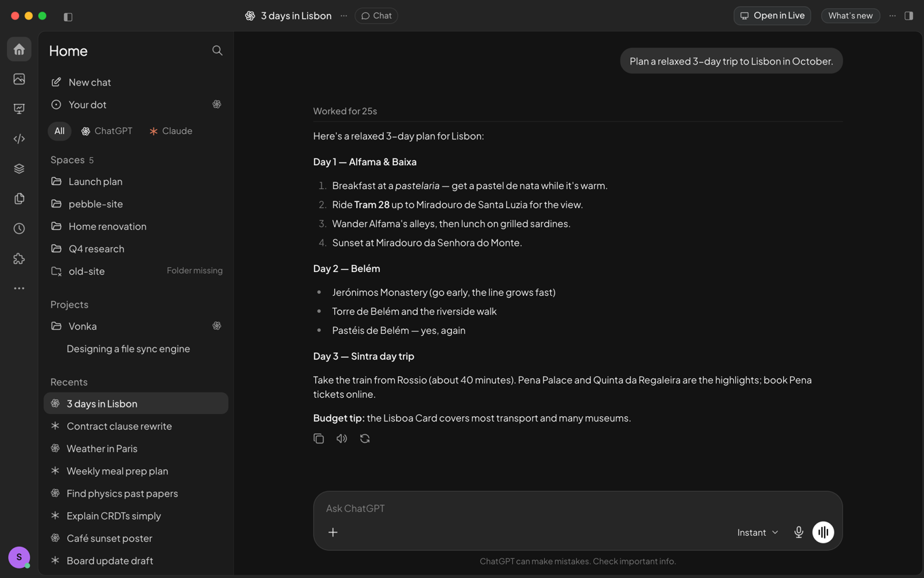Start voice mode with waveform button
The height and width of the screenshot is (578, 924).
tap(823, 532)
